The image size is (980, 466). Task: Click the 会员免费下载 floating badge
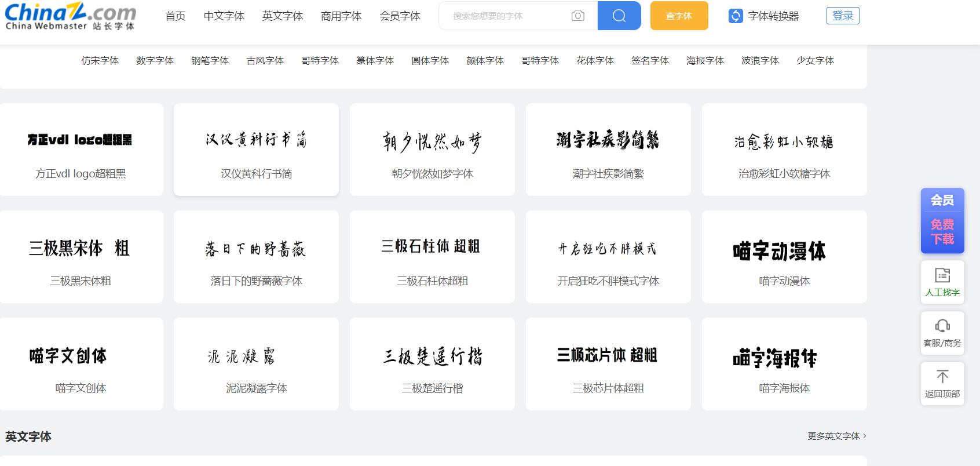[942, 221]
